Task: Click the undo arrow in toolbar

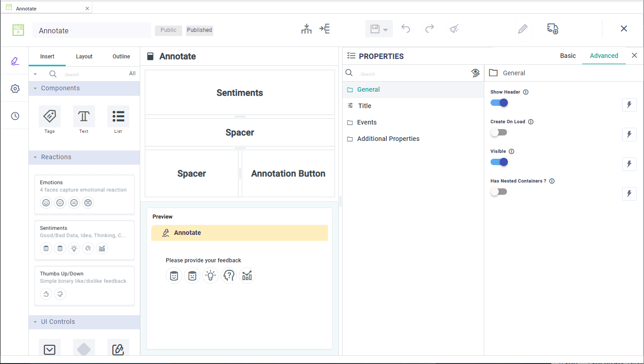Action: point(406,29)
